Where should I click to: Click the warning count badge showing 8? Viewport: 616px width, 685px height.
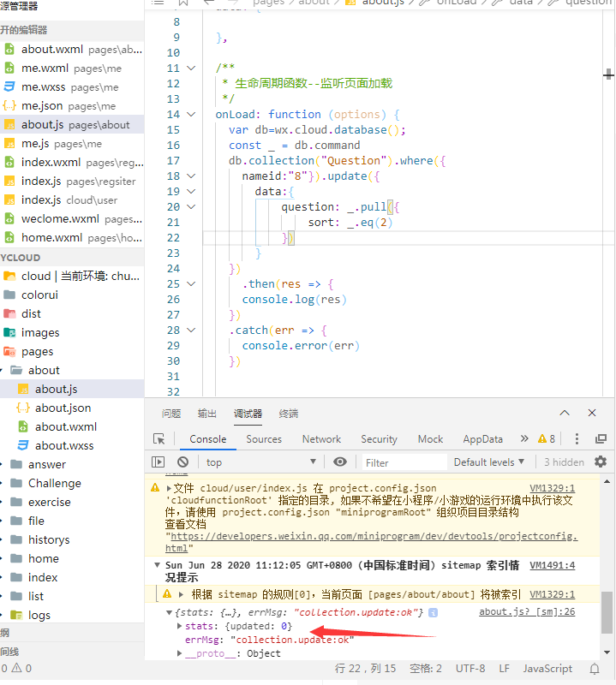547,438
